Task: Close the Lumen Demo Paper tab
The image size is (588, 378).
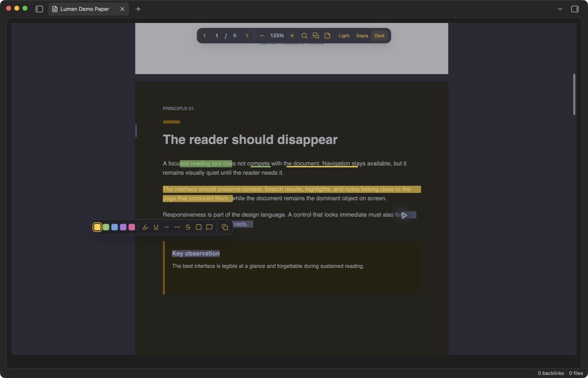Action: point(122,9)
